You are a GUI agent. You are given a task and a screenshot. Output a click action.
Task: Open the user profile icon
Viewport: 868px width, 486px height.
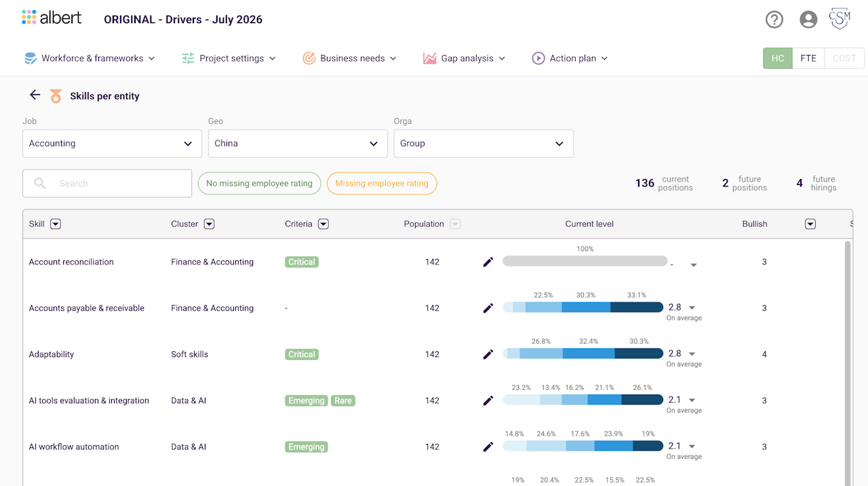tap(808, 20)
